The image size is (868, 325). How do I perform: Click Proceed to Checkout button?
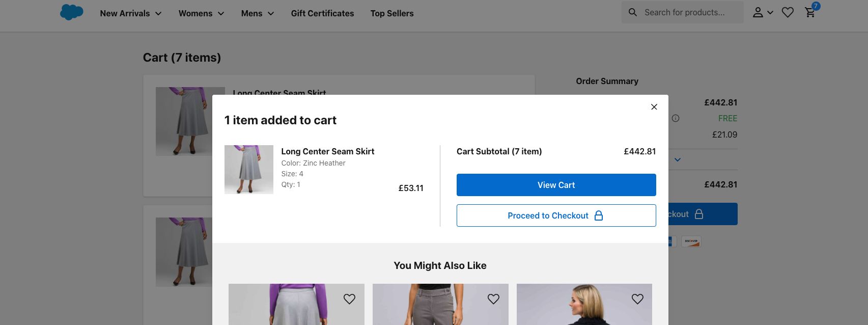(x=556, y=215)
